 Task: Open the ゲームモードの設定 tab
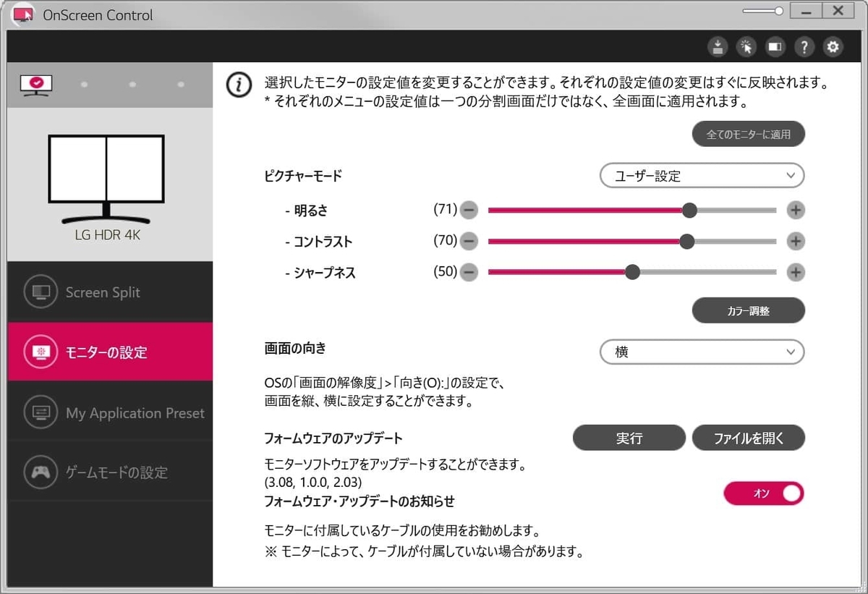tap(110, 472)
